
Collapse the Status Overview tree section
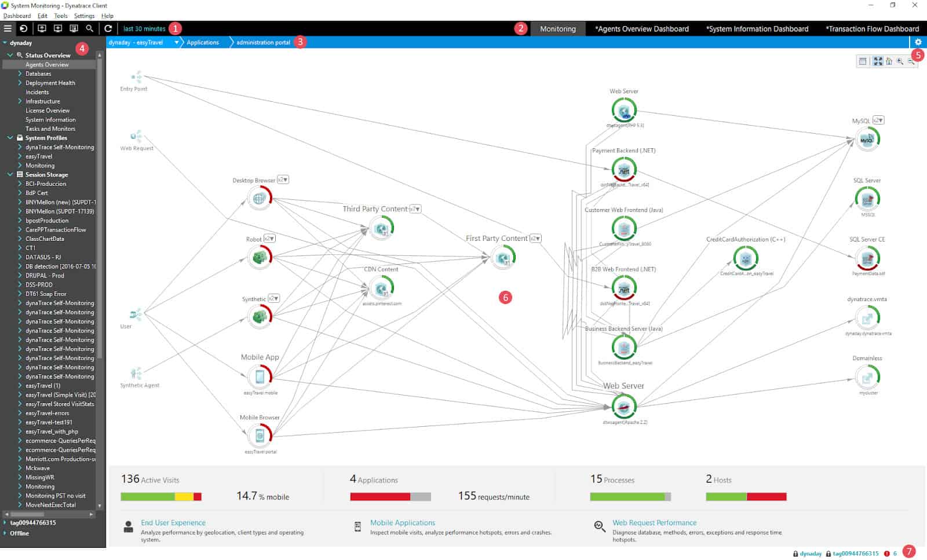point(10,55)
